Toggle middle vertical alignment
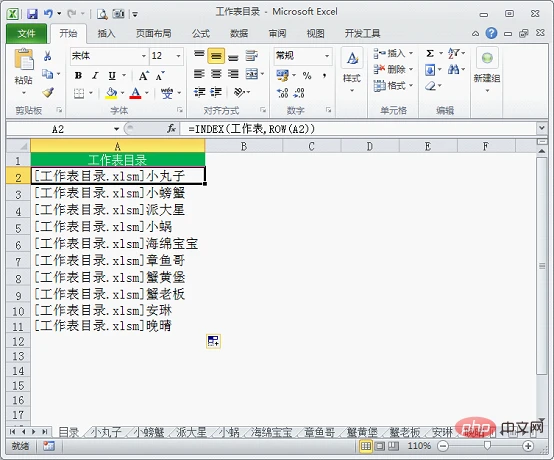The image size is (554, 460). [x=216, y=55]
